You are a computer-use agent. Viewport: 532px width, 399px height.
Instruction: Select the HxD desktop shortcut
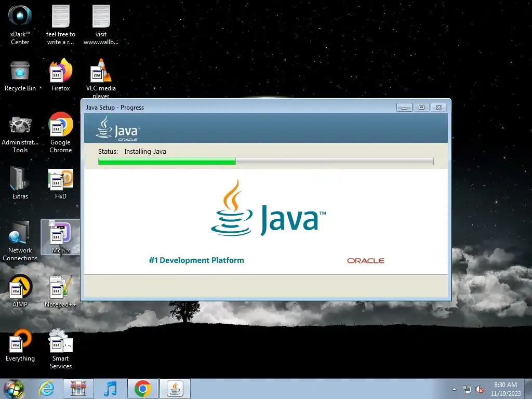click(60, 184)
